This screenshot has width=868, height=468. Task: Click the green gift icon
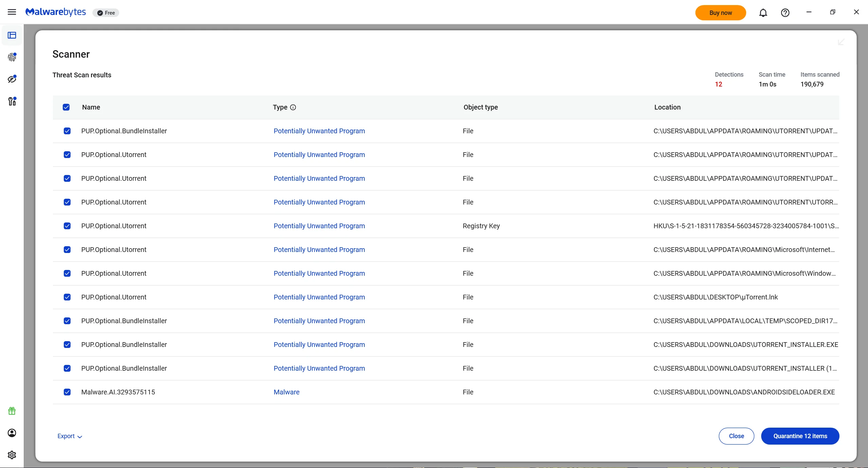(12, 411)
